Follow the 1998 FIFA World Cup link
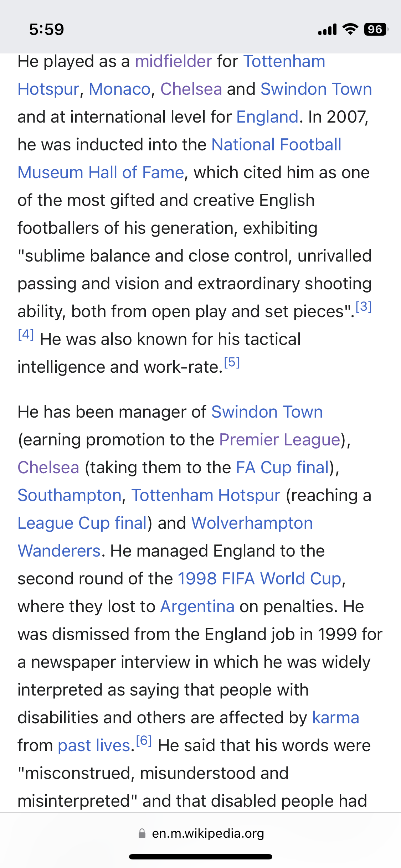401x868 pixels. click(x=260, y=579)
